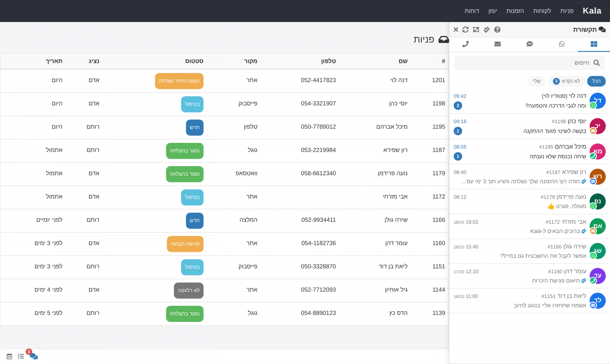Screen dimensions: 610x364
Task: Open לקוחות in top navigation
Action: (x=542, y=11)
